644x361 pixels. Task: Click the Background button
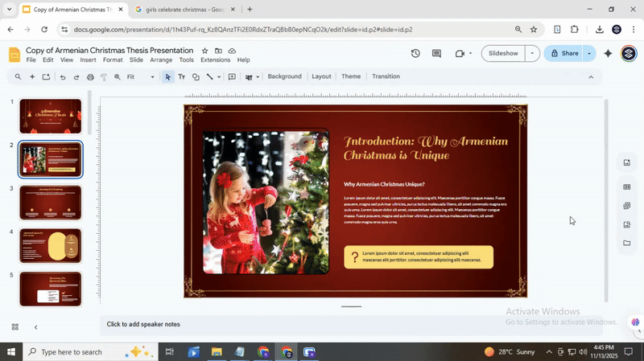tap(284, 77)
